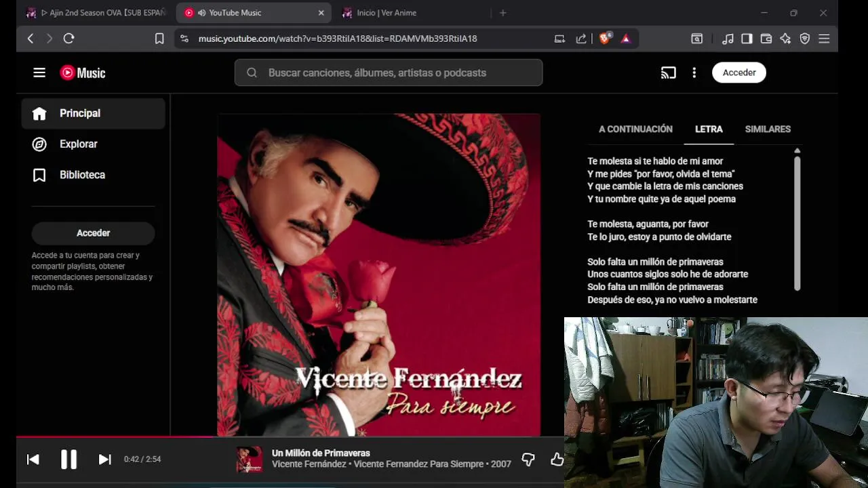
Task: Click the red song progress bar
Action: pos(114,437)
